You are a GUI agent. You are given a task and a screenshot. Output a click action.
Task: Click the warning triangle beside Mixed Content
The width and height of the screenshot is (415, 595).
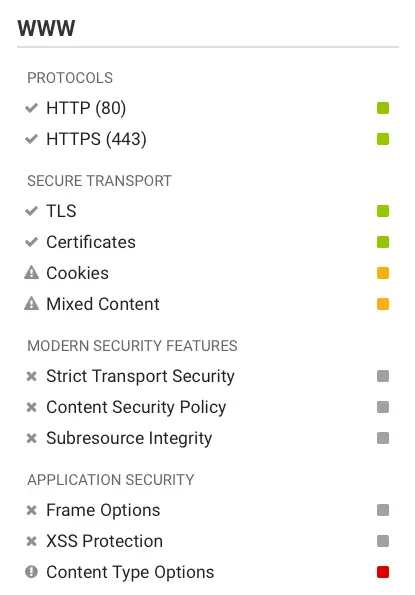[31, 304]
